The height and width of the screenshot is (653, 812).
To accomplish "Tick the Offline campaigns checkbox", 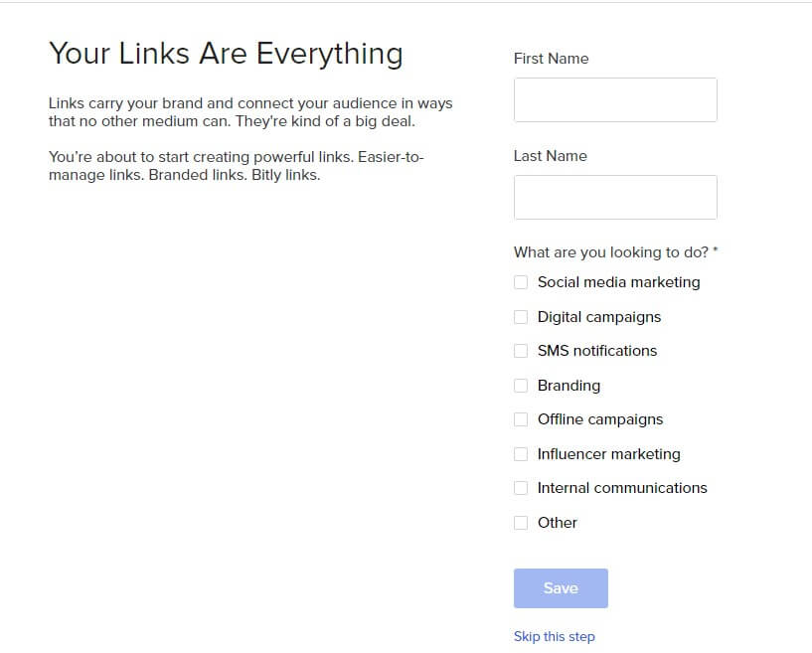I will pyautogui.click(x=521, y=419).
